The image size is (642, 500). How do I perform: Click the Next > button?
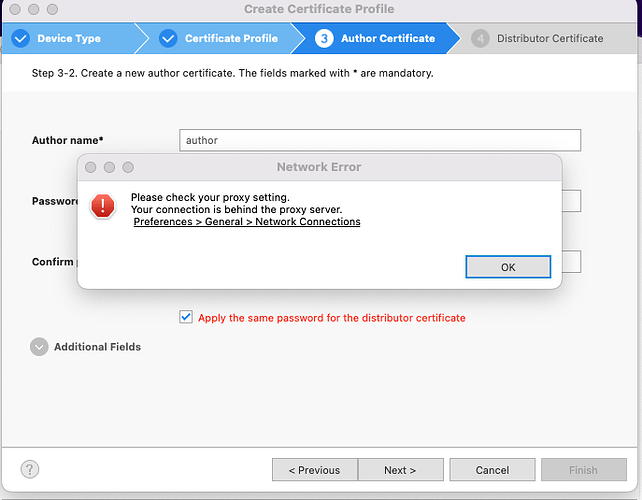coord(400,470)
